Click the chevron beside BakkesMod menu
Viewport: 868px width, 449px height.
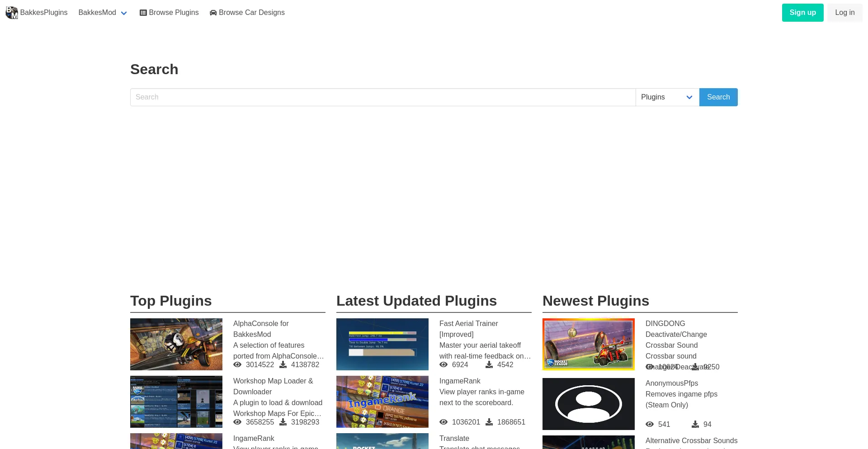pos(124,13)
